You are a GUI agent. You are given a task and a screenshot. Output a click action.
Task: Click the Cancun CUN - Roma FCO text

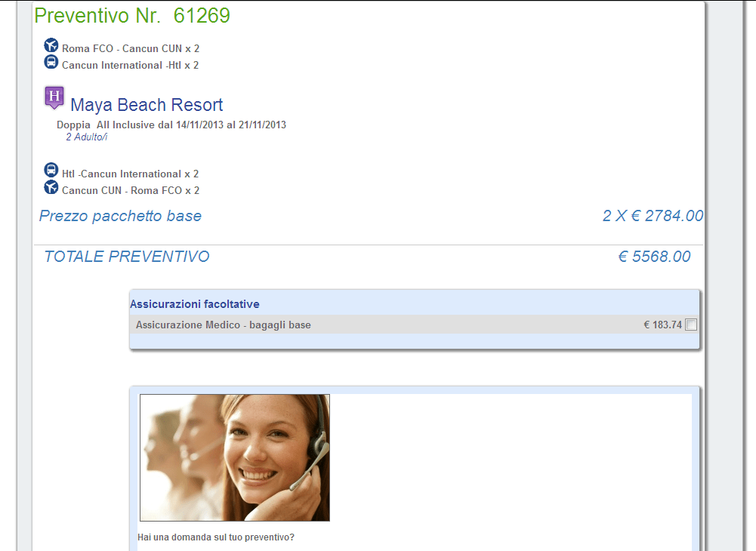pyautogui.click(x=131, y=190)
